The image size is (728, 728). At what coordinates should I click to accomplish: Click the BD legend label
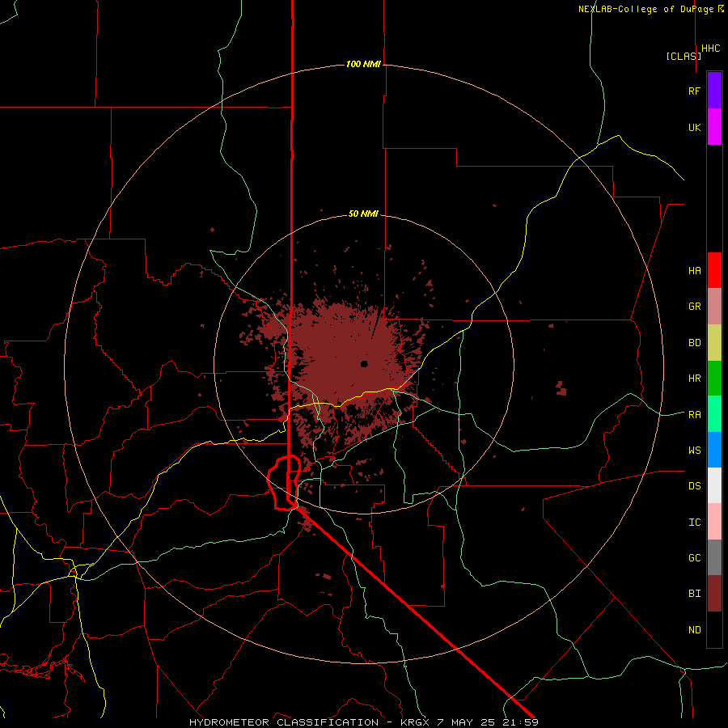694,343
